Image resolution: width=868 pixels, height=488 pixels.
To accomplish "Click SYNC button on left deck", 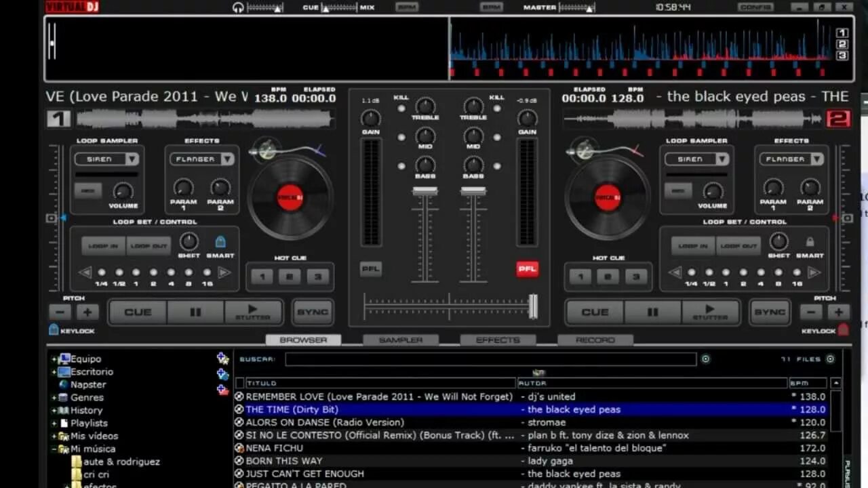I will [313, 312].
